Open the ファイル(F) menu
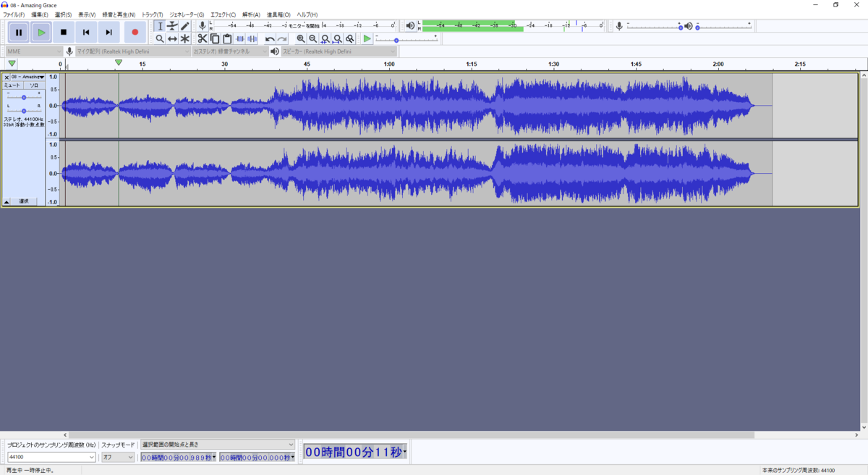 pyautogui.click(x=14, y=14)
